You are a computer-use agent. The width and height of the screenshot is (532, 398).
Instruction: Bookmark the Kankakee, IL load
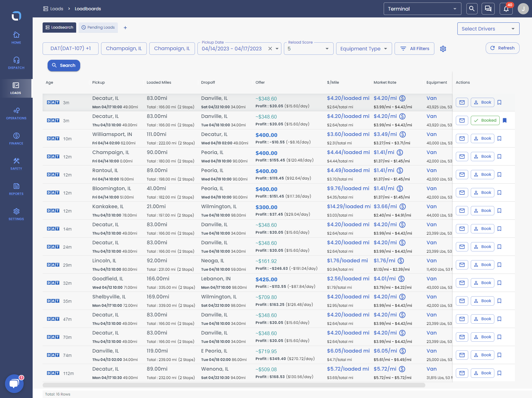pyautogui.click(x=499, y=211)
